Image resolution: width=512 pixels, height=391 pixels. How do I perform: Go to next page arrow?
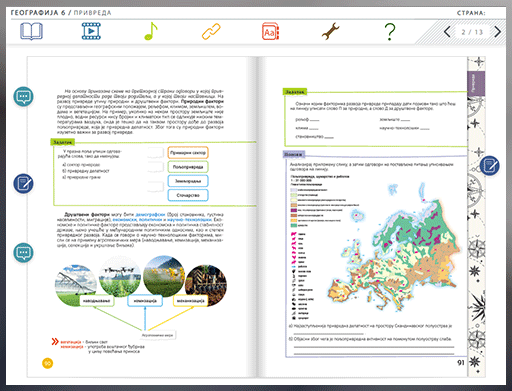point(497,32)
